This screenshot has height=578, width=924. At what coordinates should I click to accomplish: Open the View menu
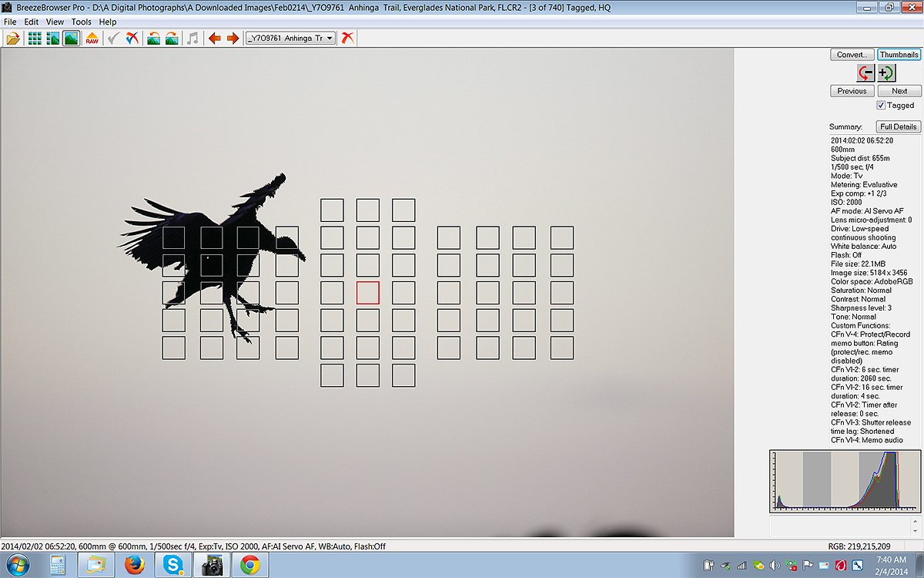[55, 22]
